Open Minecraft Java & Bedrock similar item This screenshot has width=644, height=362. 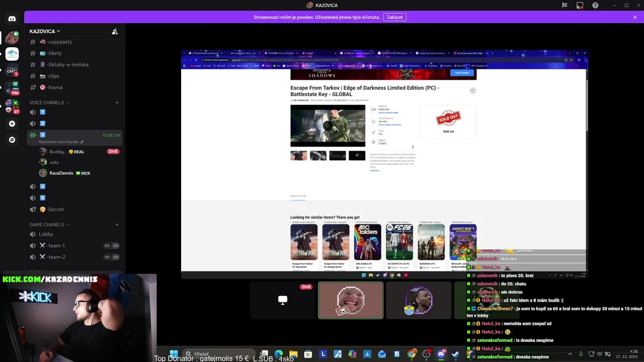click(463, 246)
